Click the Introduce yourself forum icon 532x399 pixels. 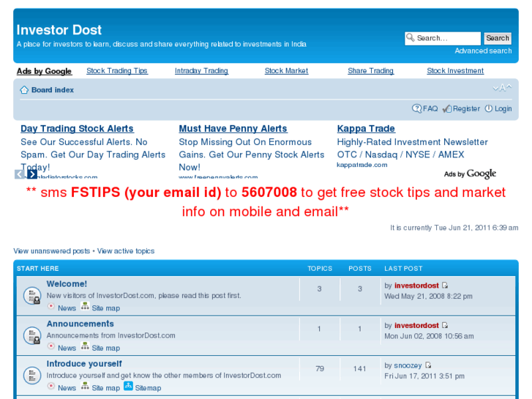pyautogui.click(x=32, y=376)
